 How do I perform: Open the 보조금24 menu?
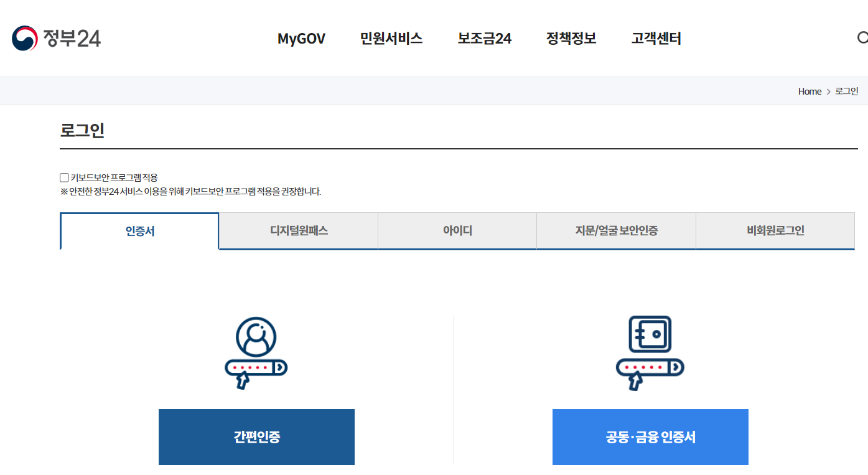484,39
